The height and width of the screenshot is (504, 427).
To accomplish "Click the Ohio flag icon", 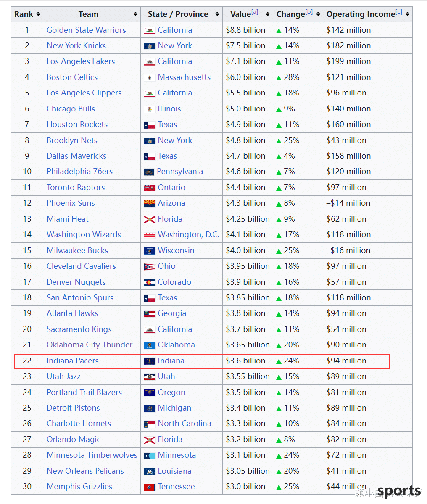I will (150, 266).
